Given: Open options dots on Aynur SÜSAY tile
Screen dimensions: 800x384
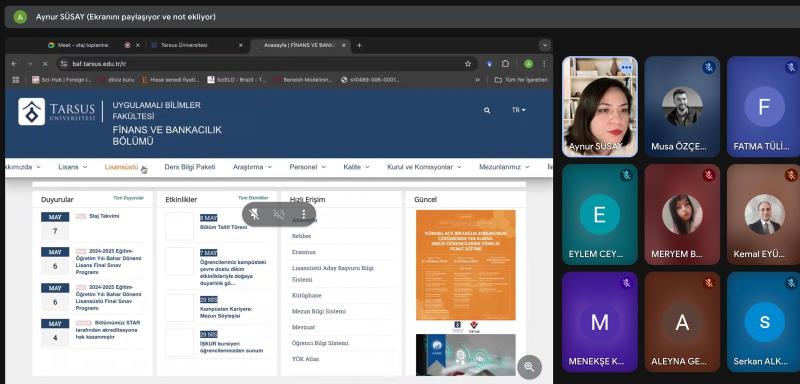Looking at the screenshot, I should coord(627,67).
